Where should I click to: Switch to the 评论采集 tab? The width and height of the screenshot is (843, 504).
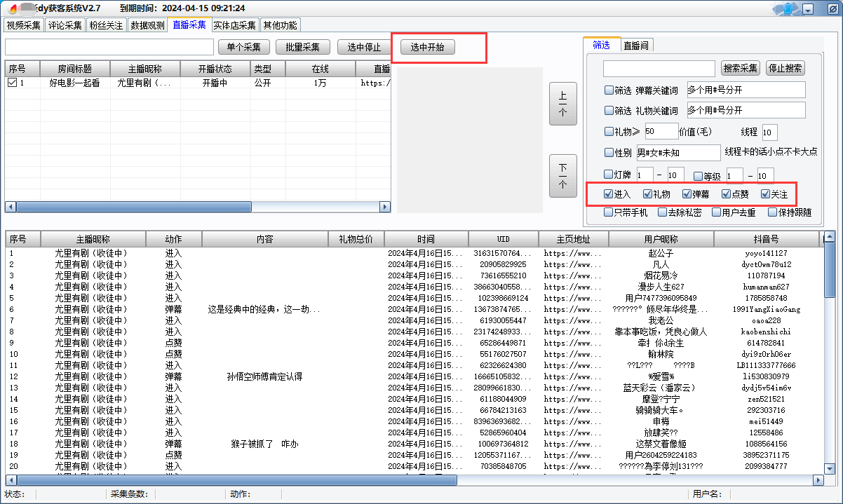(65, 25)
